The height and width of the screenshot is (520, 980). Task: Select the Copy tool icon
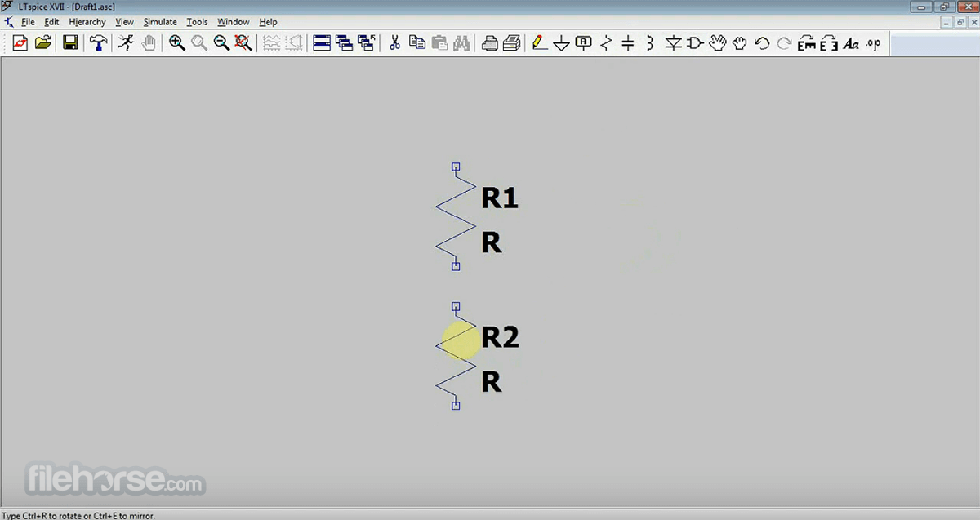pos(417,43)
